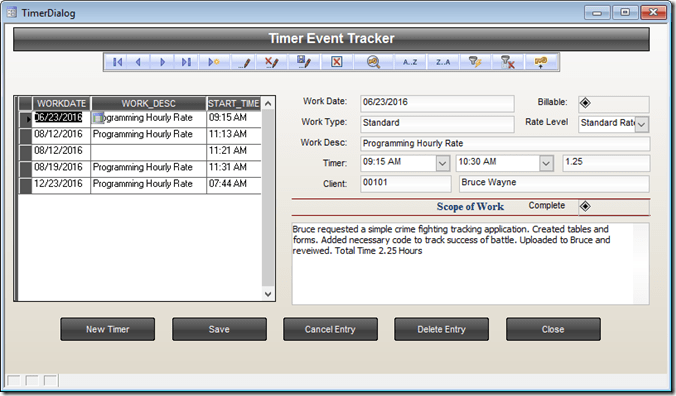The image size is (676, 396).
Task: Open the Timer start time 09:15 AM dropdown
Action: tap(442, 163)
